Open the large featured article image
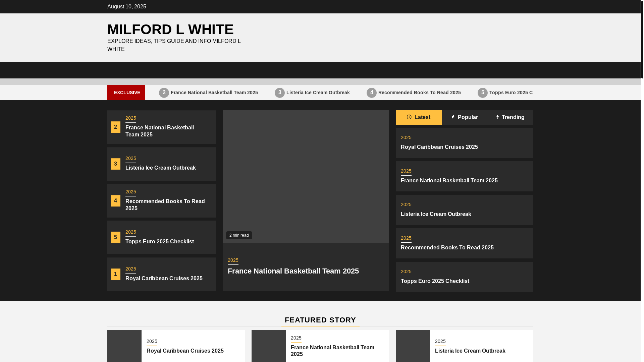 [306, 176]
